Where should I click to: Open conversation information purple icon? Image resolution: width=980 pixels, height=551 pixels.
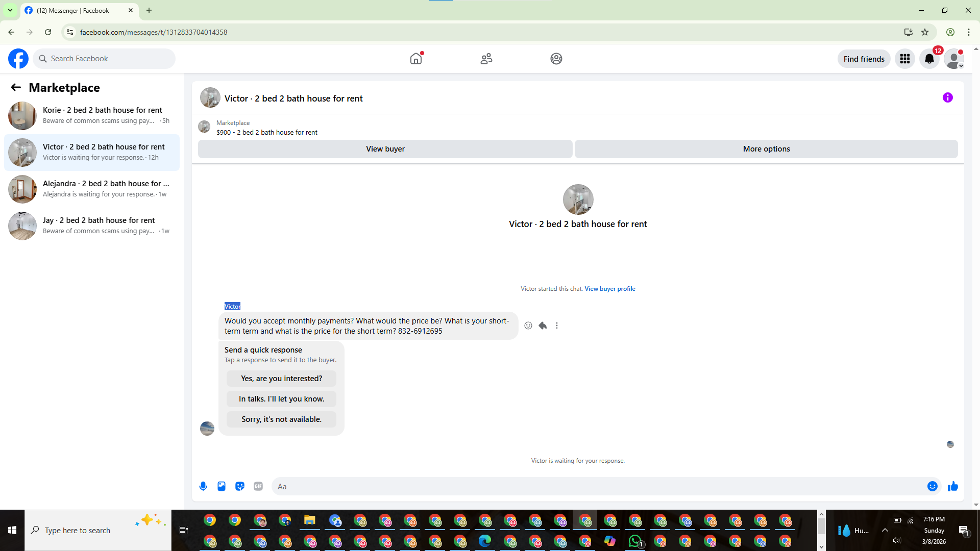(948, 97)
